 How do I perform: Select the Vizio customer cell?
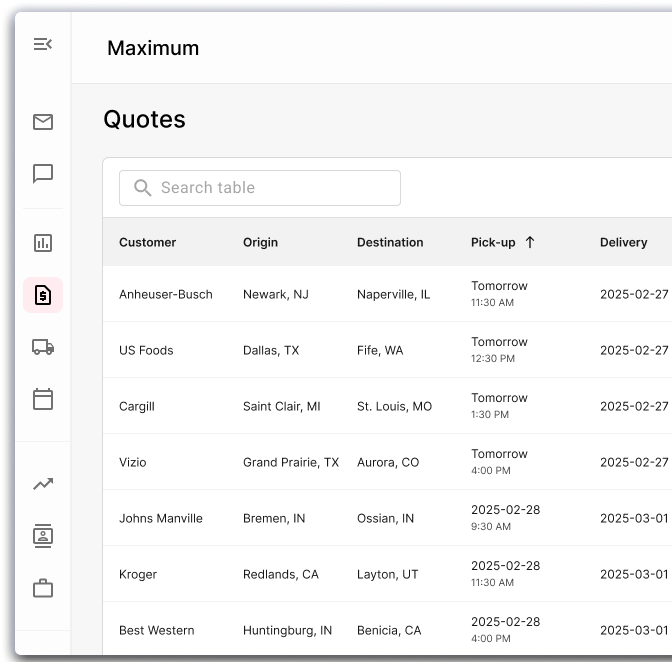point(132,462)
